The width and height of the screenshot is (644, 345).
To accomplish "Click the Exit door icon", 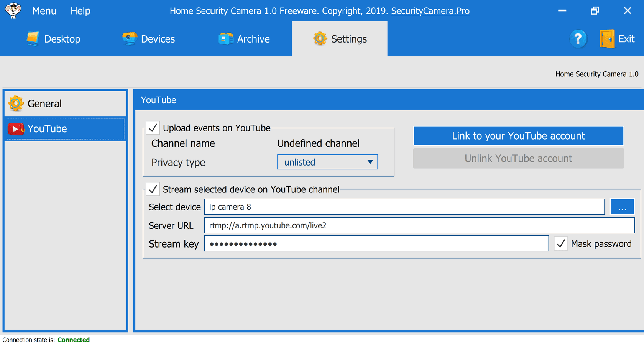I will click(x=607, y=39).
